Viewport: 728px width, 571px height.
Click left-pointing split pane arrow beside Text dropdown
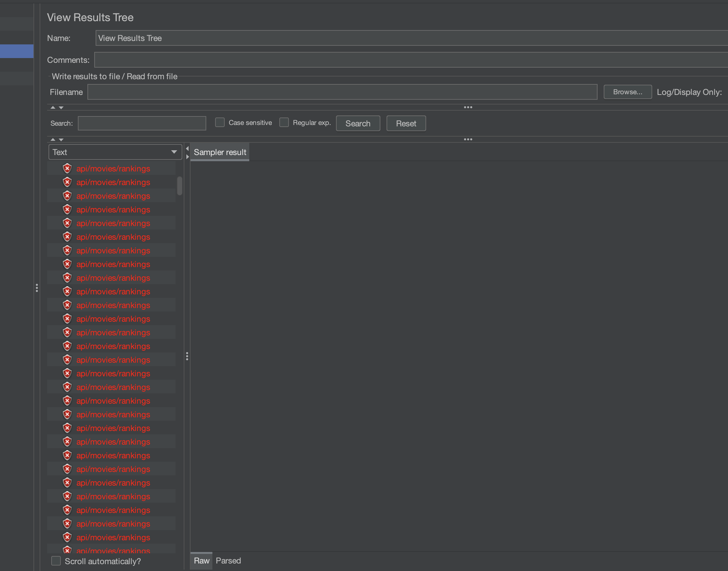[187, 149]
